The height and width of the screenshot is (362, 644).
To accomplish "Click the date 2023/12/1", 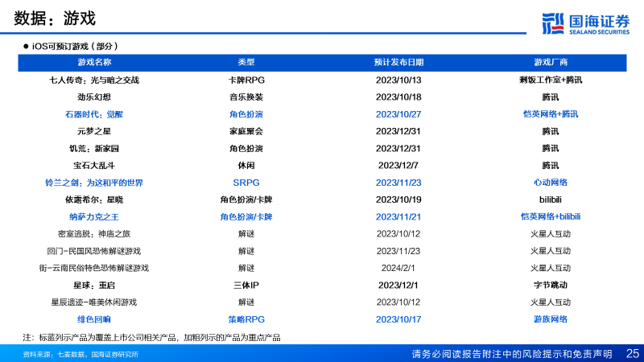I will coord(398,286).
